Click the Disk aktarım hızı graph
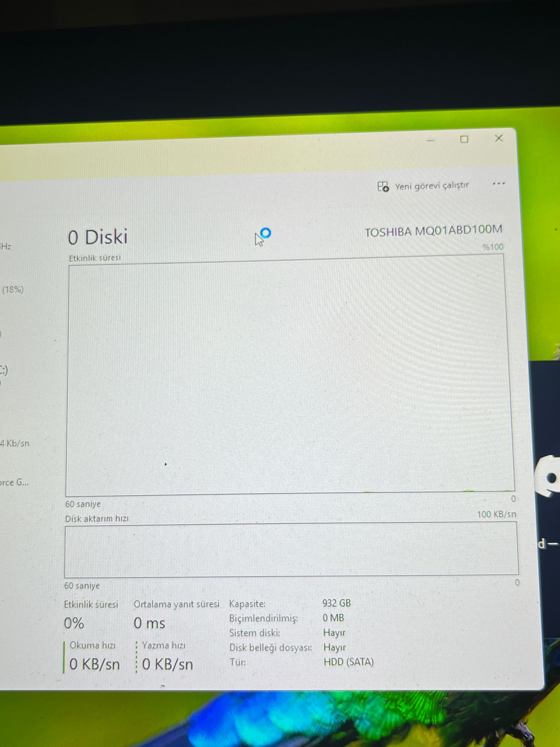Image resolution: width=560 pixels, height=747 pixels. 291,550
